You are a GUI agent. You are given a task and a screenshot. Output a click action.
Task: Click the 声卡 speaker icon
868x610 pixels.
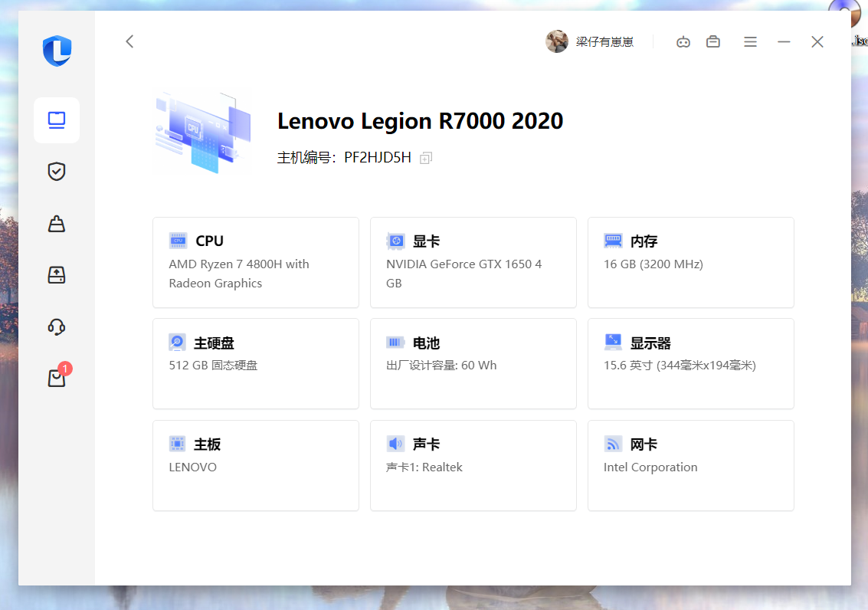(395, 444)
